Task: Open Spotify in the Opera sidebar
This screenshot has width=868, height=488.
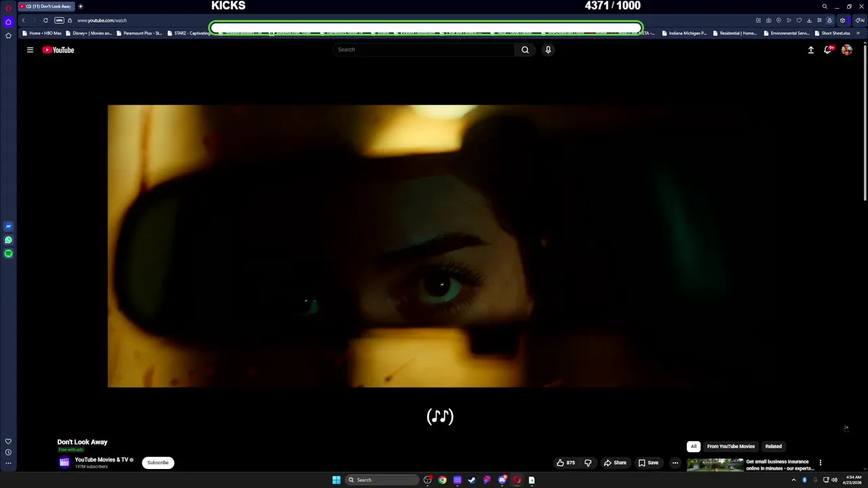Action: [8, 253]
